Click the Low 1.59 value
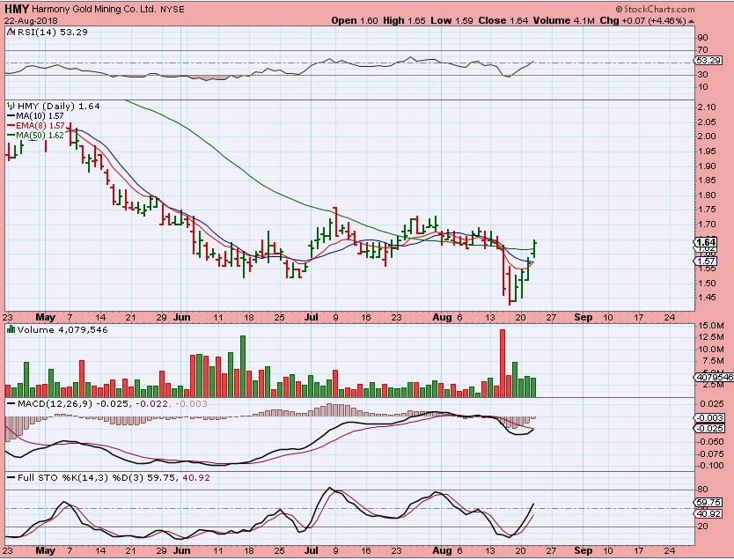This screenshot has width=734, height=560. click(x=451, y=20)
